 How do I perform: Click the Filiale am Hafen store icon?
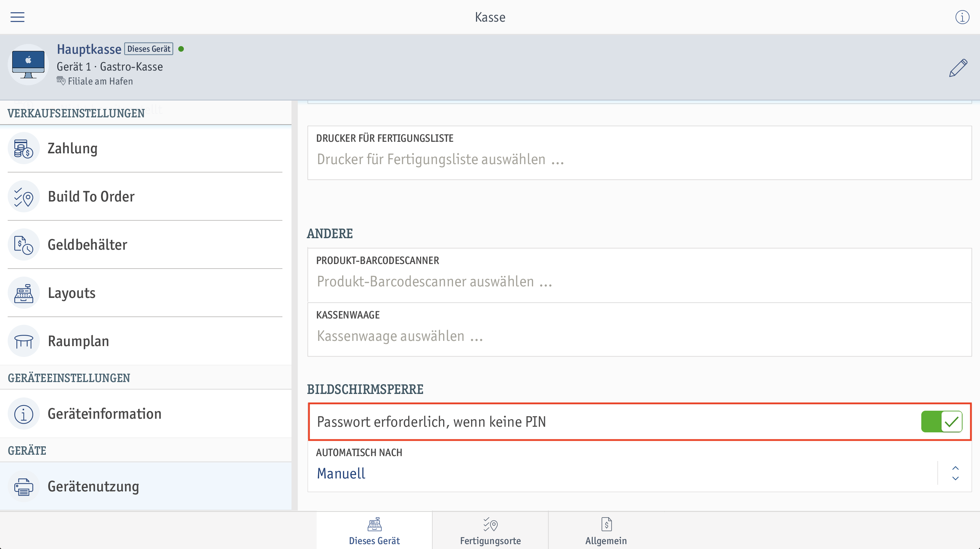point(61,81)
